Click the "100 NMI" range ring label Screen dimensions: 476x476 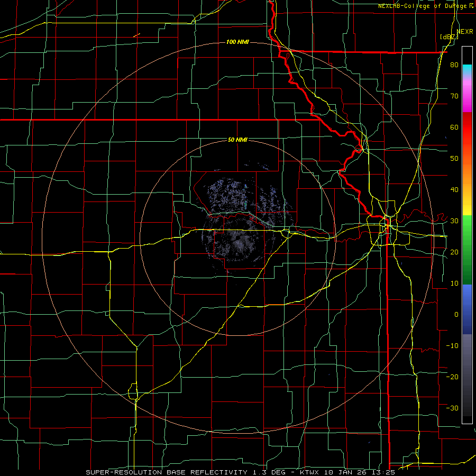tap(237, 42)
